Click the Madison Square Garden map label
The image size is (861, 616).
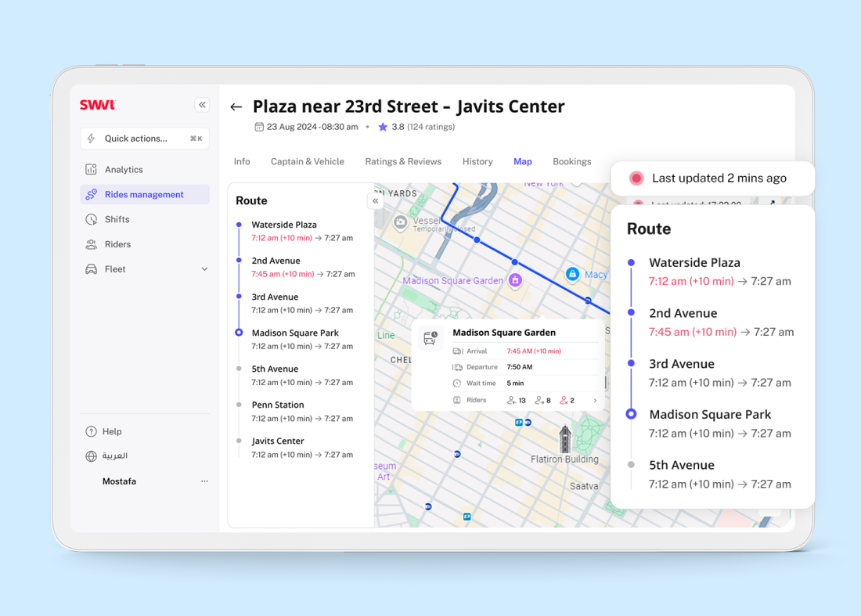452,280
